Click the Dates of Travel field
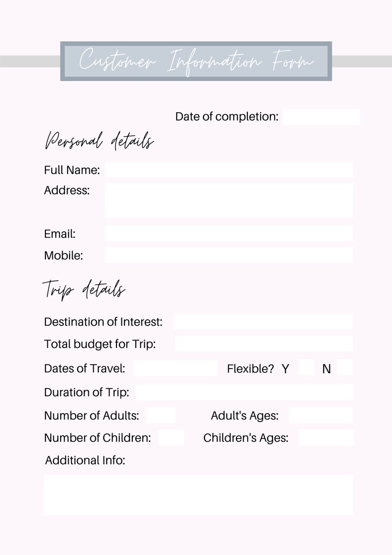 176,368
